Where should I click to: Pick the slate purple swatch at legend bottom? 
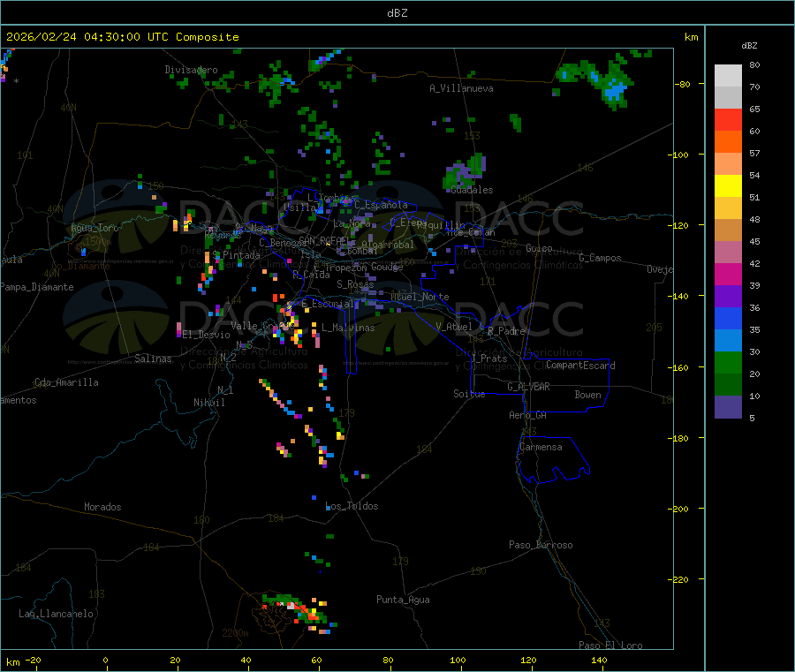(x=728, y=407)
